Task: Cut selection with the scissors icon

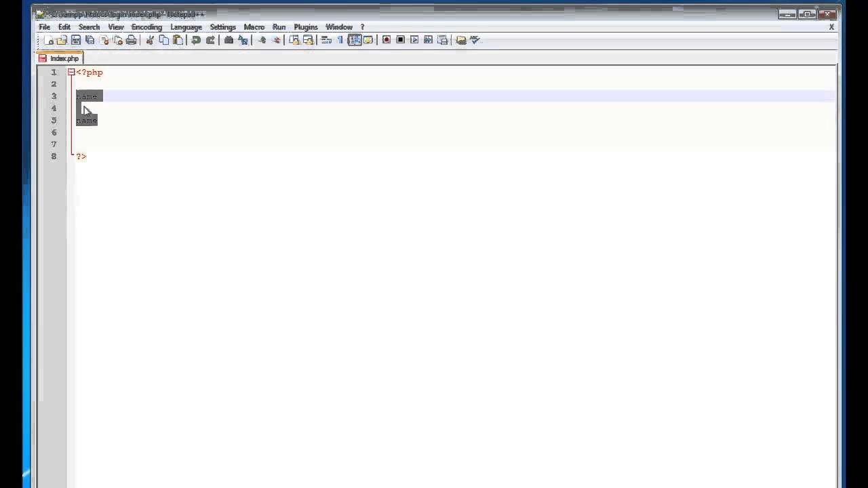Action: pos(150,40)
